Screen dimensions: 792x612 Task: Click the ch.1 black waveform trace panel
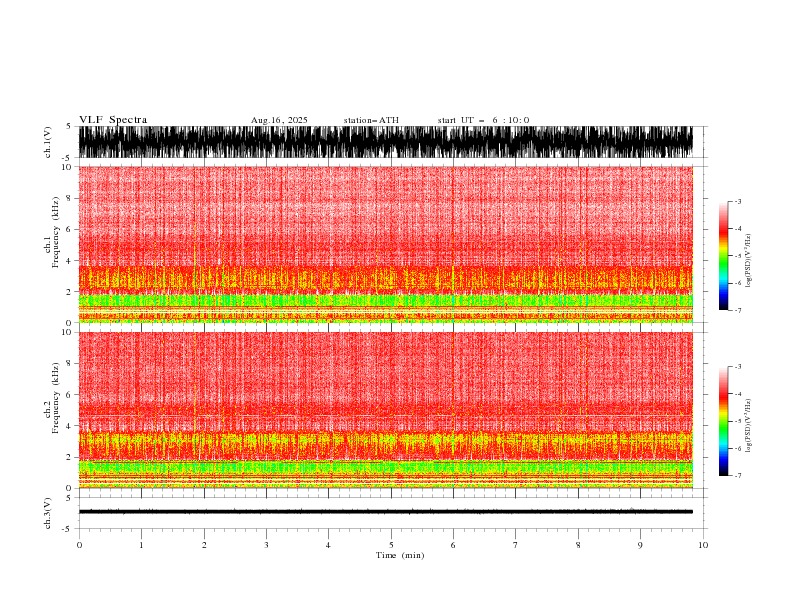(x=385, y=142)
